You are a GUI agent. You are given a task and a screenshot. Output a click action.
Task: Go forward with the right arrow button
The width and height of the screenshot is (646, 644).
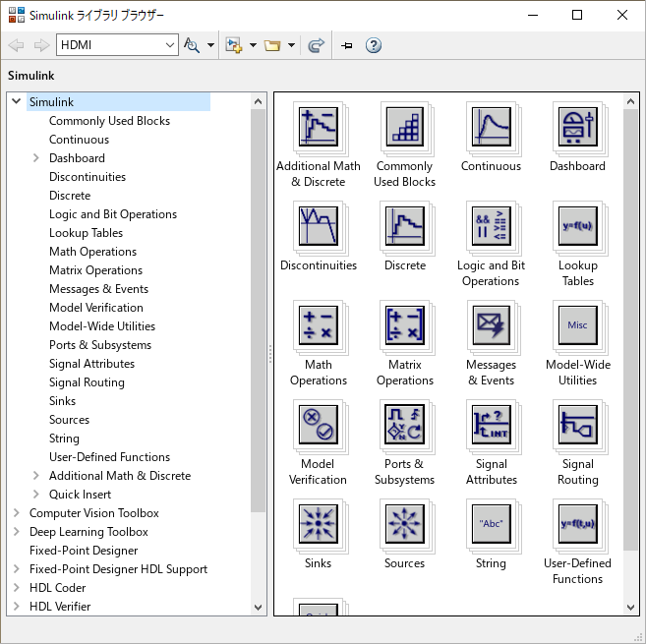tap(41, 45)
